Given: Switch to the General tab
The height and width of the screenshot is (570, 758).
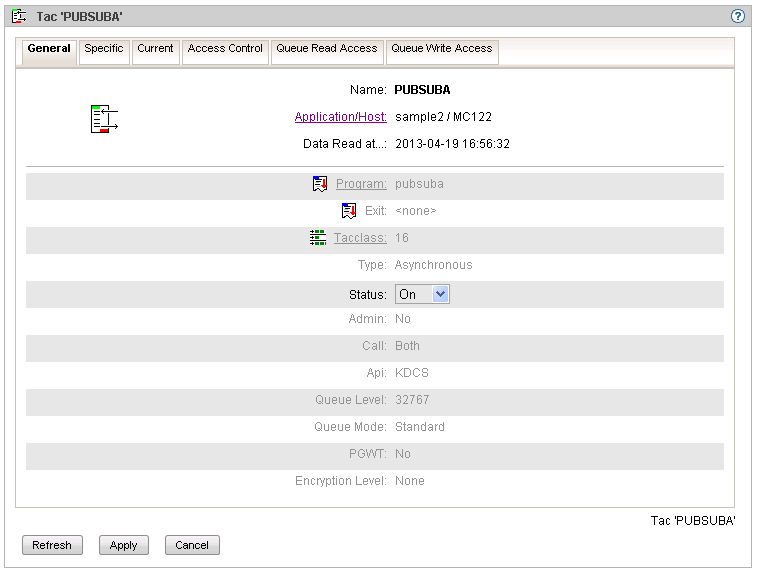Looking at the screenshot, I should [x=49, y=49].
